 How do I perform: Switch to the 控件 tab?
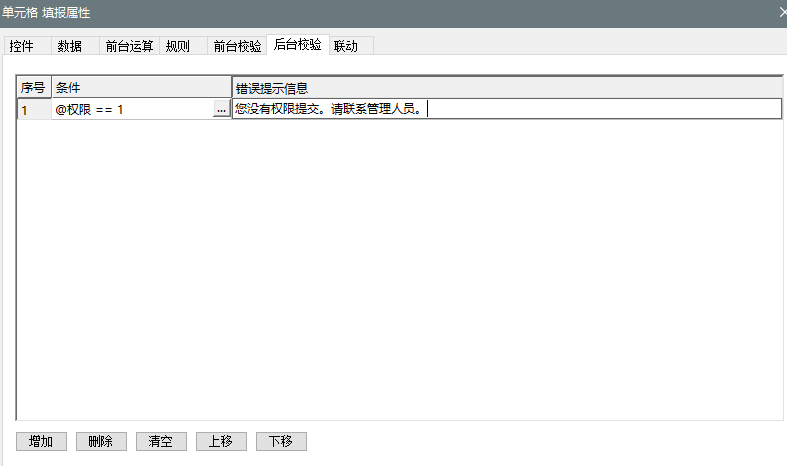[x=22, y=46]
